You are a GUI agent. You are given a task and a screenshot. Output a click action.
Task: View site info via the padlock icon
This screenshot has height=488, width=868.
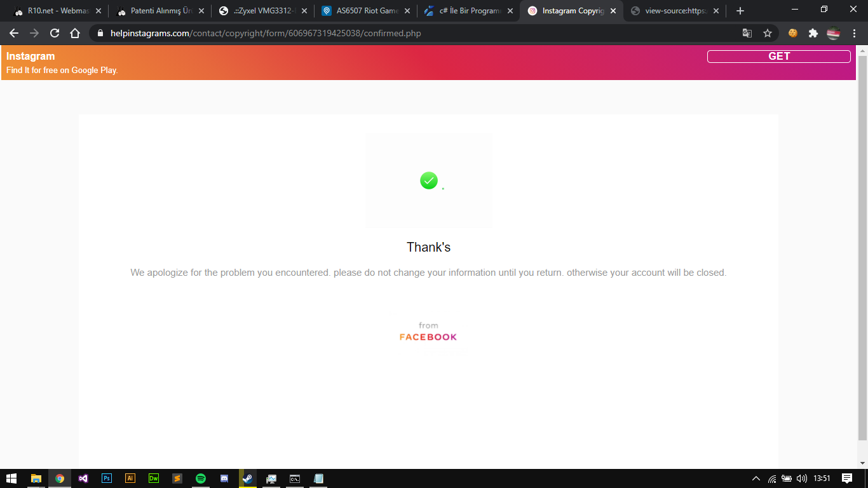click(x=100, y=33)
